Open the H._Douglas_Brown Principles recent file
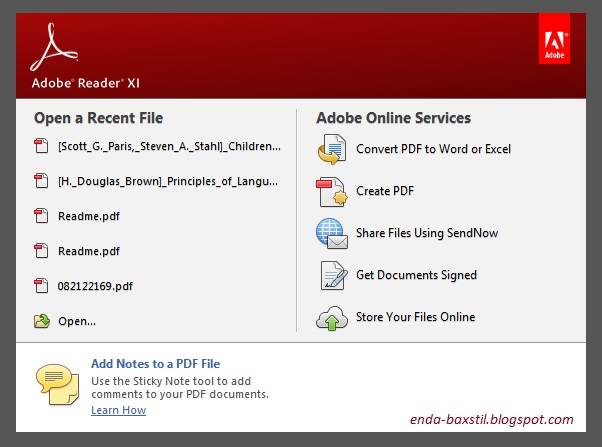The width and height of the screenshot is (602, 447). pos(168,181)
